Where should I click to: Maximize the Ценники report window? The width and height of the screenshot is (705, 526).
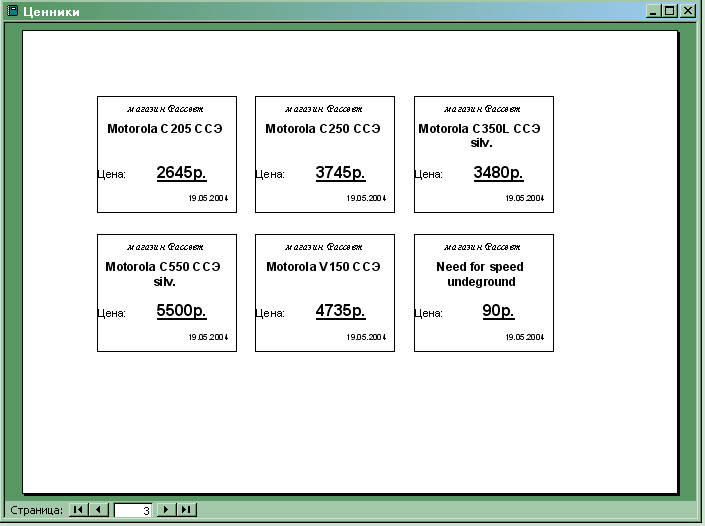[x=670, y=11]
